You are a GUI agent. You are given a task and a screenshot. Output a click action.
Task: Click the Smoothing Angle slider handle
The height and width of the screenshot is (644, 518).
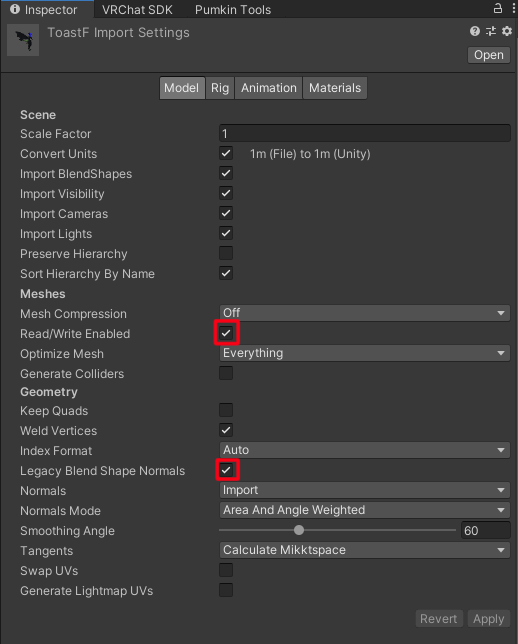point(299,530)
